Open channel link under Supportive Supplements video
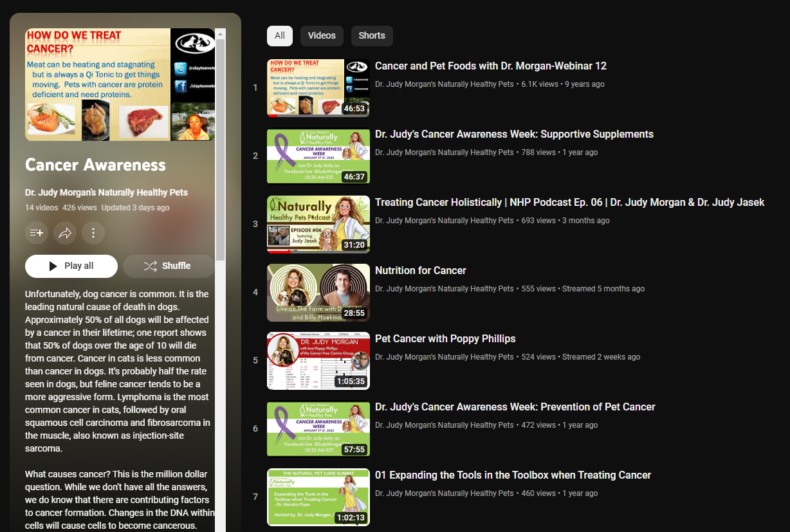The width and height of the screenshot is (790, 532). click(x=445, y=152)
